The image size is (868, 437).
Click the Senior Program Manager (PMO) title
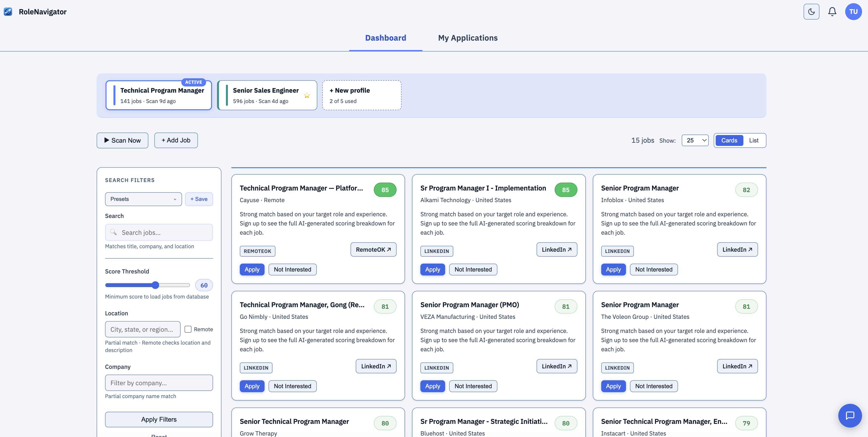point(469,304)
